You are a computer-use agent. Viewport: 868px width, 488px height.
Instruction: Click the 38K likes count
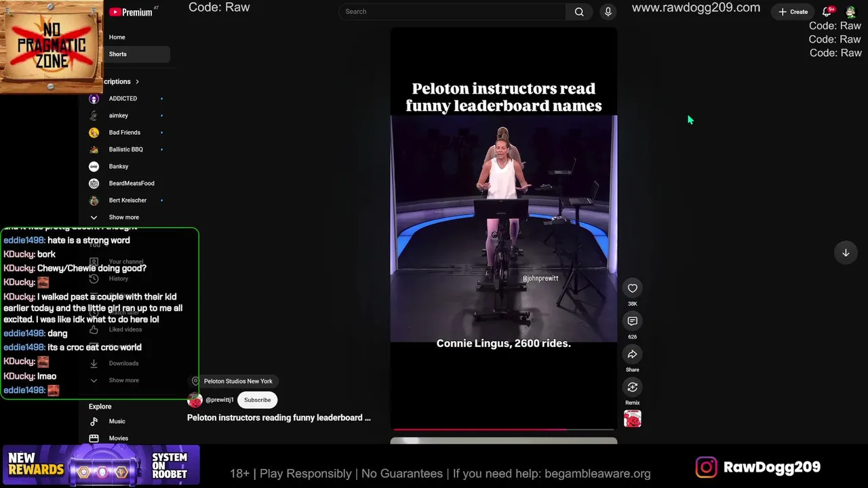[633, 304]
